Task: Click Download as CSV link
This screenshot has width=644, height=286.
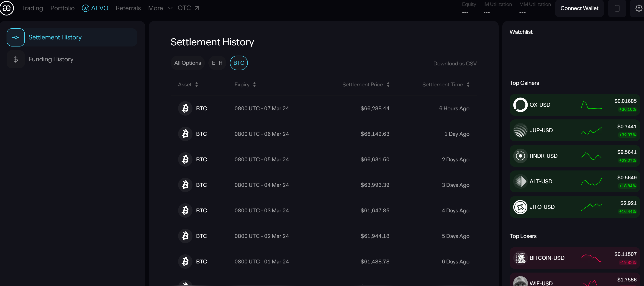Action: [454, 64]
